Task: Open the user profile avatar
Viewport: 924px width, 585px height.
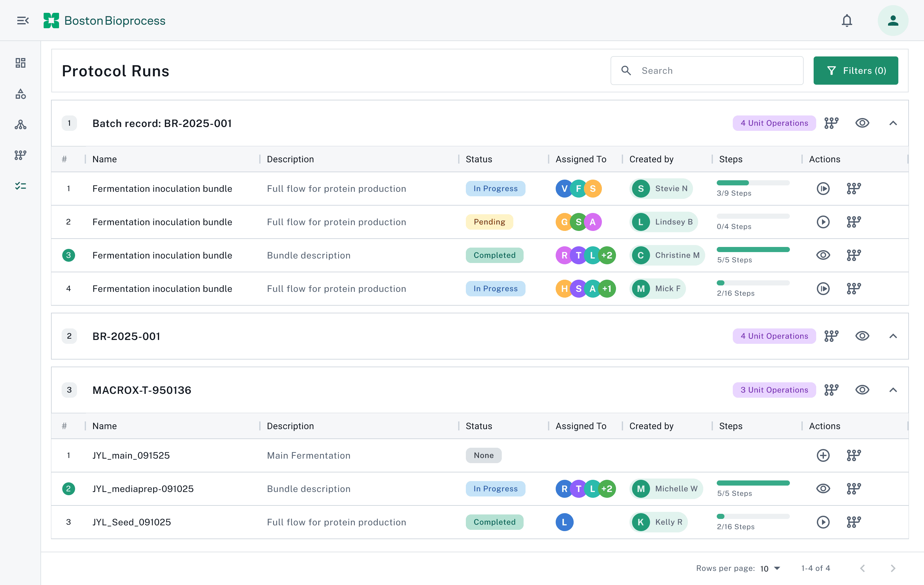Action: [893, 20]
